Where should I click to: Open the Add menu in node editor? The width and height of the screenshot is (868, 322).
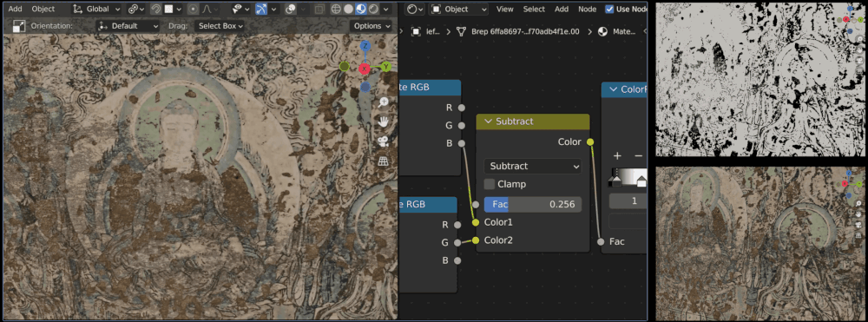pos(562,9)
